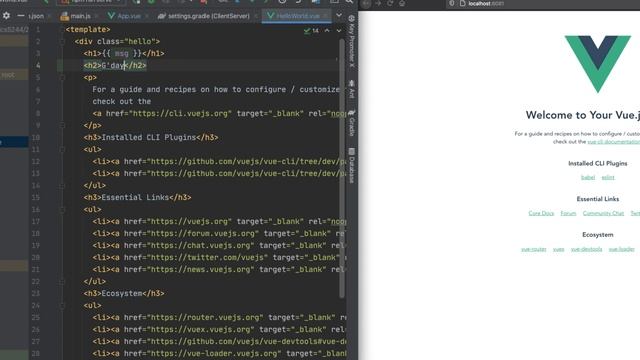Click the Vue icon on the App.vue tab
The height and width of the screenshot is (360, 640).
click(111, 16)
